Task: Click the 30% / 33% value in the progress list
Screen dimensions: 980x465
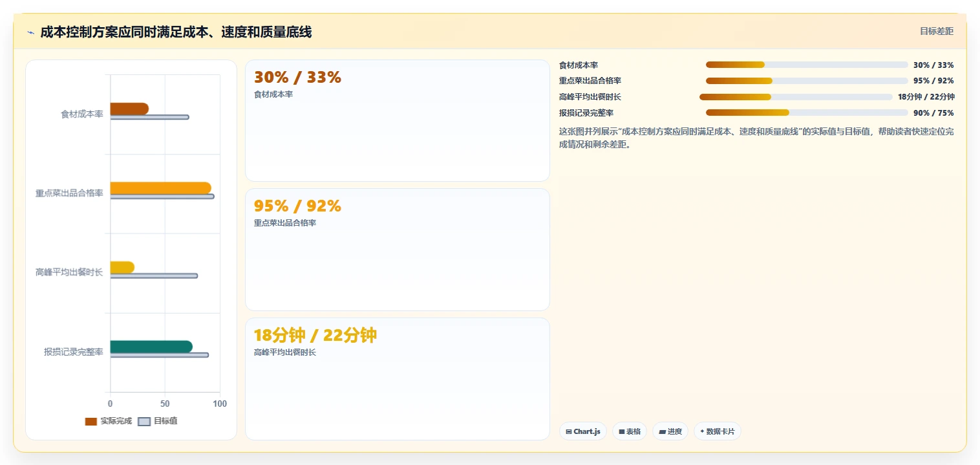Action: (933, 65)
